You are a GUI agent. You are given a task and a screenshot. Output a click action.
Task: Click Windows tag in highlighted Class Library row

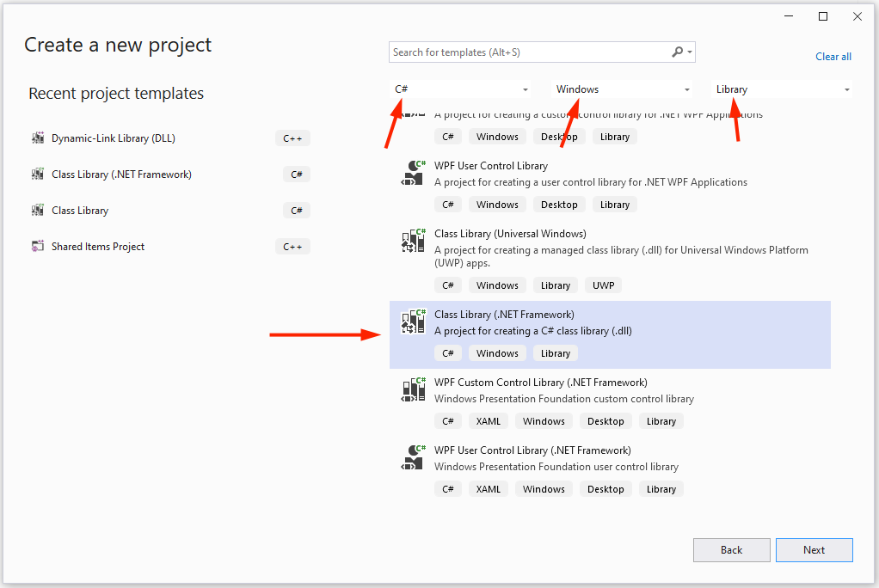pos(497,353)
